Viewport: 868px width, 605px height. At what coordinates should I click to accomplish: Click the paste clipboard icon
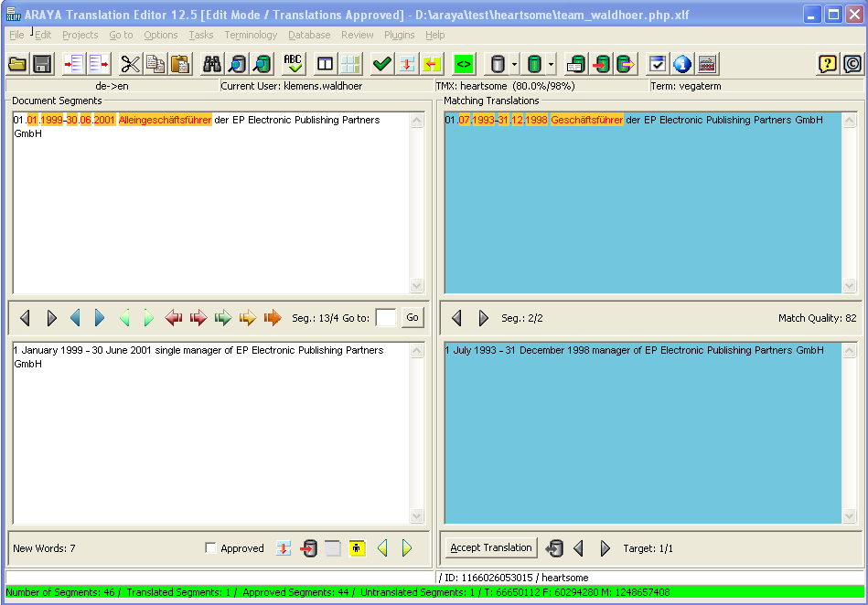point(180,64)
